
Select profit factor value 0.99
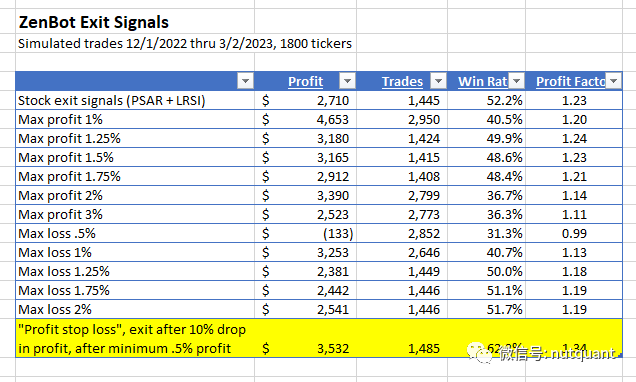pyautogui.click(x=574, y=234)
